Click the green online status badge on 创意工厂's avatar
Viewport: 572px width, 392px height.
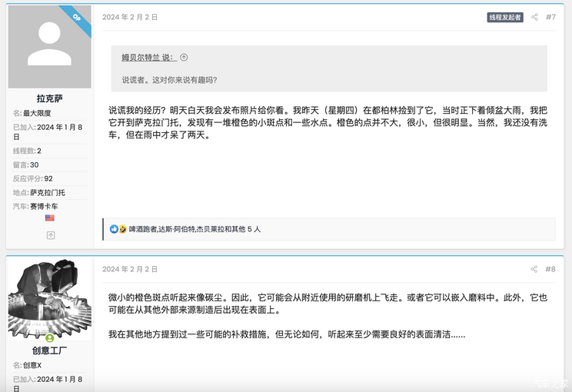click(x=50, y=338)
